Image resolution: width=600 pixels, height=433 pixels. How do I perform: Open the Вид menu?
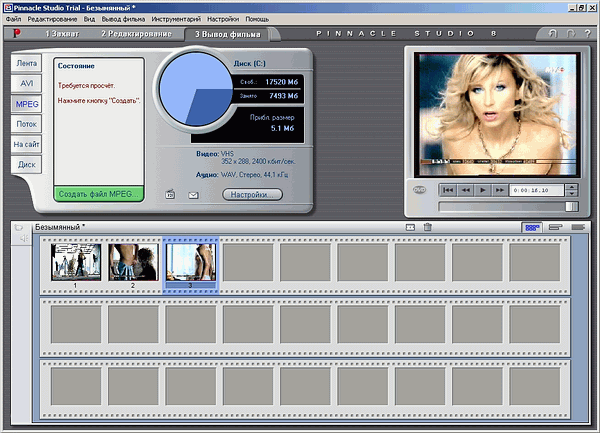click(x=89, y=19)
